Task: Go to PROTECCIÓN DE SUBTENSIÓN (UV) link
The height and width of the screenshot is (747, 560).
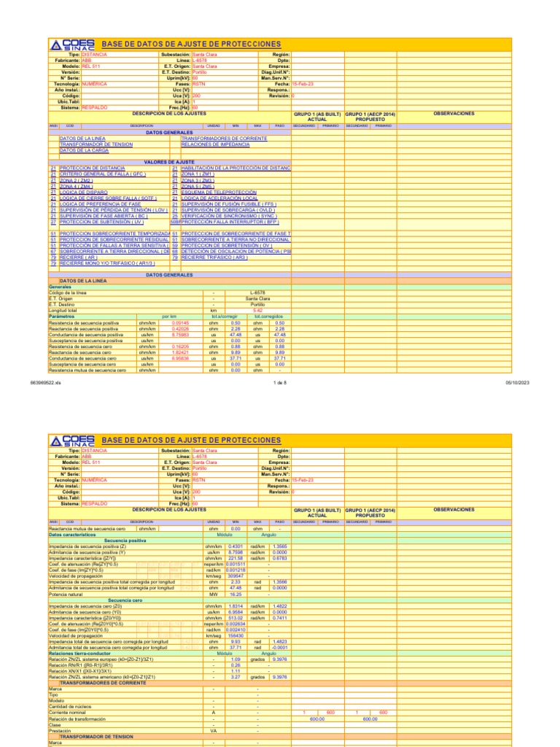Action: tap(101, 222)
